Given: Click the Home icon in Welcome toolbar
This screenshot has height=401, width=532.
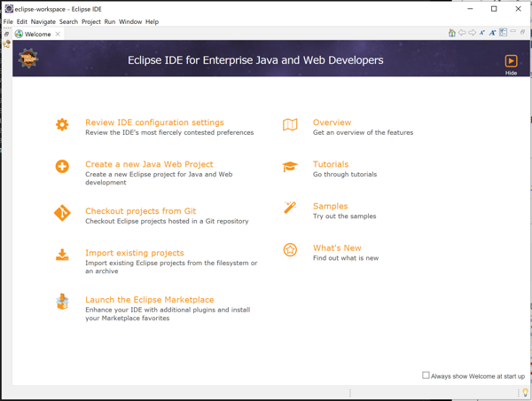Looking at the screenshot, I should [452, 33].
